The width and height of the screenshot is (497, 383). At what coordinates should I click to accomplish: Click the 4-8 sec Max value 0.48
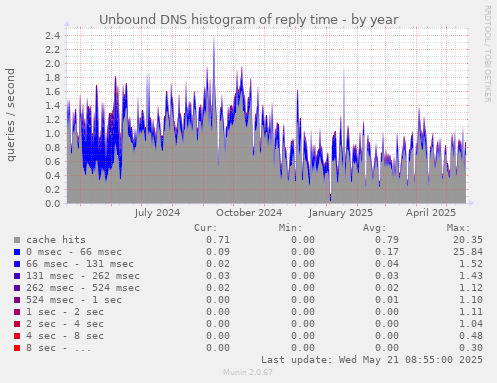click(471, 336)
